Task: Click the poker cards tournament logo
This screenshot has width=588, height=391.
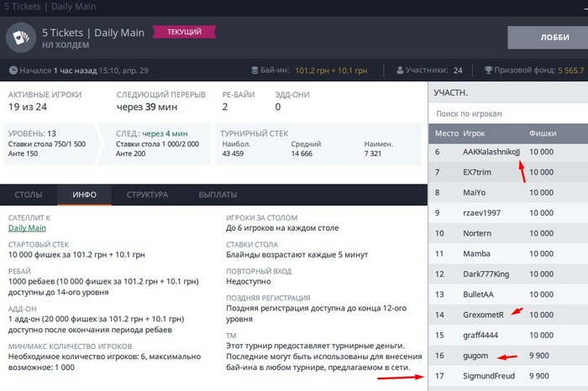Action: point(21,37)
